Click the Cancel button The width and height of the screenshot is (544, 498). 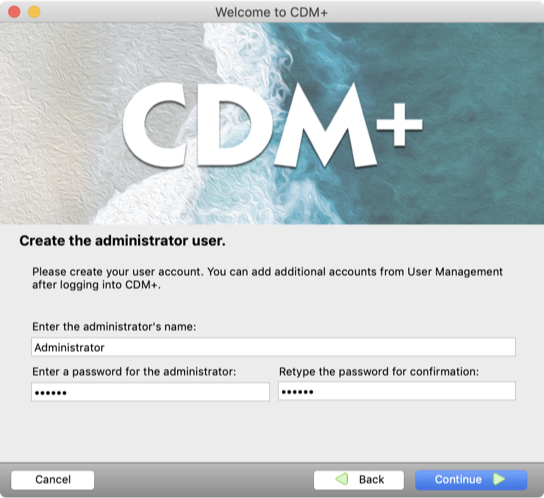(52, 480)
